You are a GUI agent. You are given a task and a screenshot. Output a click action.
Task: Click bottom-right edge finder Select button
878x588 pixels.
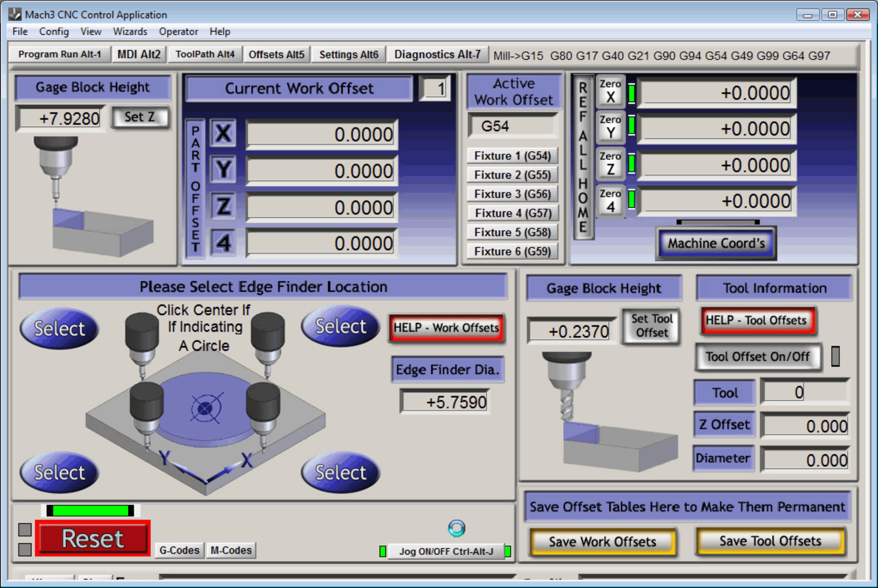point(340,472)
